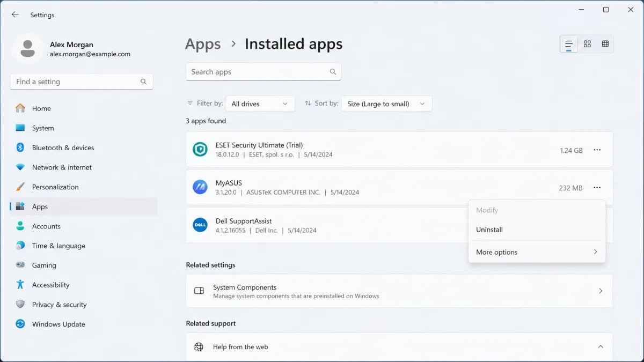This screenshot has height=362, width=644.
Task: Click the Help from the web globe icon
Action: coord(199,347)
